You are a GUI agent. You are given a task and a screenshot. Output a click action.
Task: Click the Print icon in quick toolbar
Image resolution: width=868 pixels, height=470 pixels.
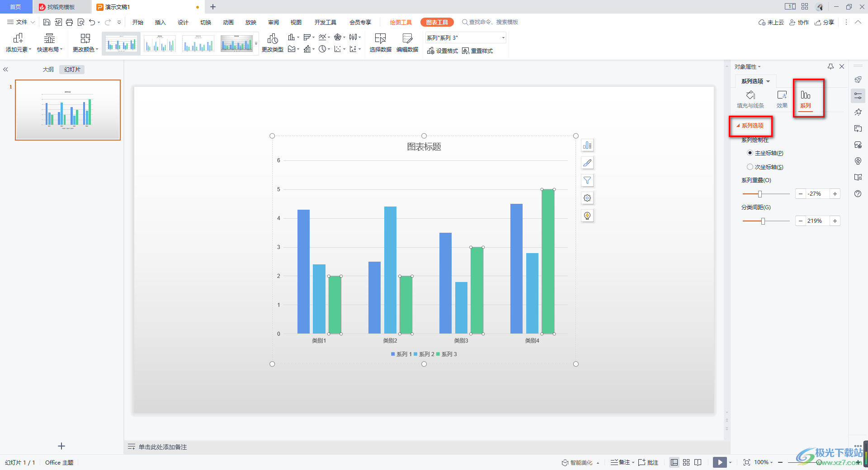(x=69, y=22)
